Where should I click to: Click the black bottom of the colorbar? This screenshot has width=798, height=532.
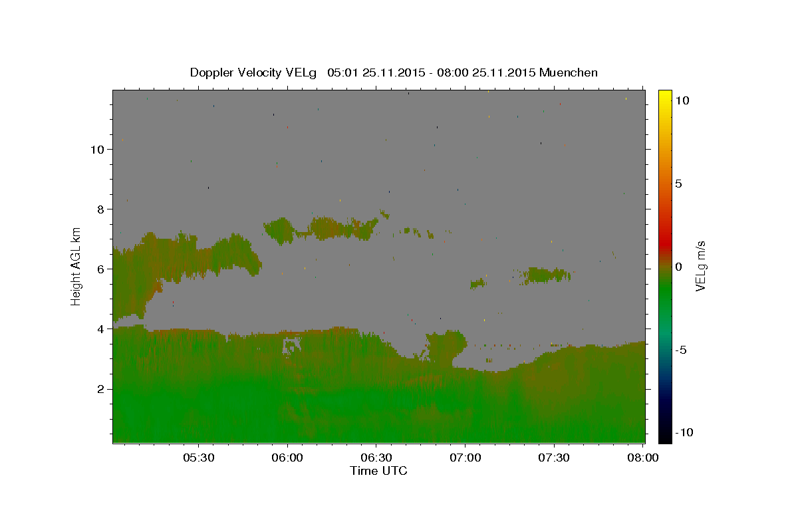click(664, 436)
